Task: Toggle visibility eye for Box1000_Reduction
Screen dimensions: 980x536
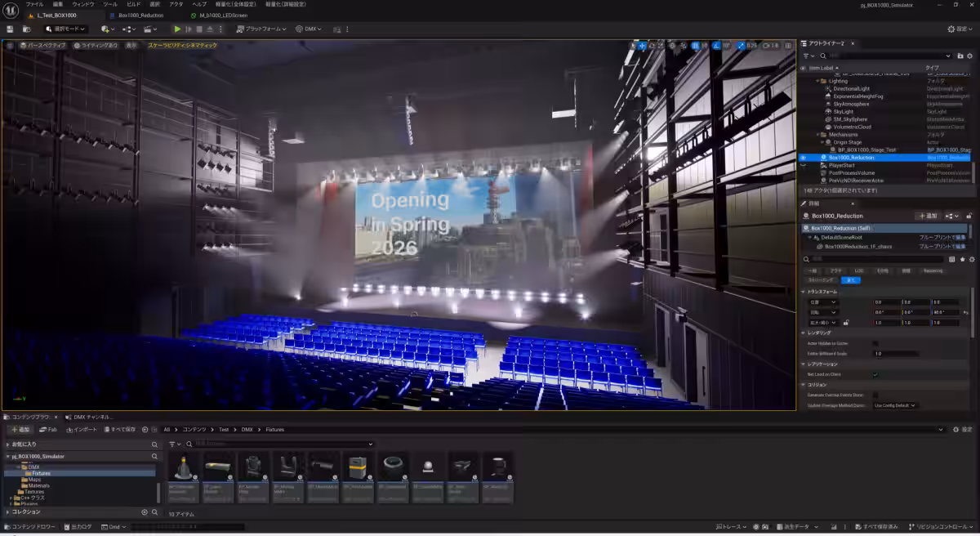Action: pos(803,158)
